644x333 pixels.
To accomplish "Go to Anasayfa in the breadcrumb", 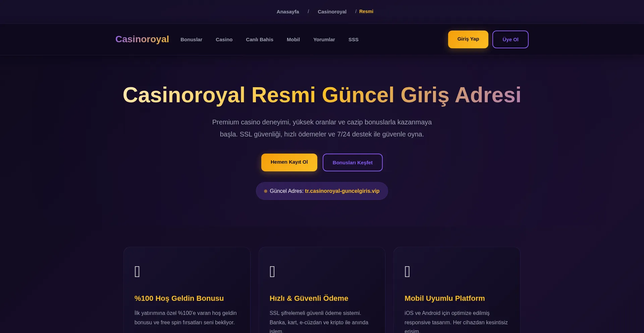I will tap(288, 12).
